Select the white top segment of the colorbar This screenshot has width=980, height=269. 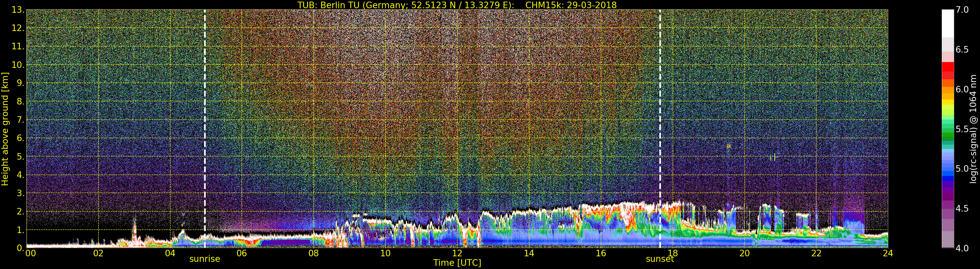948,23
